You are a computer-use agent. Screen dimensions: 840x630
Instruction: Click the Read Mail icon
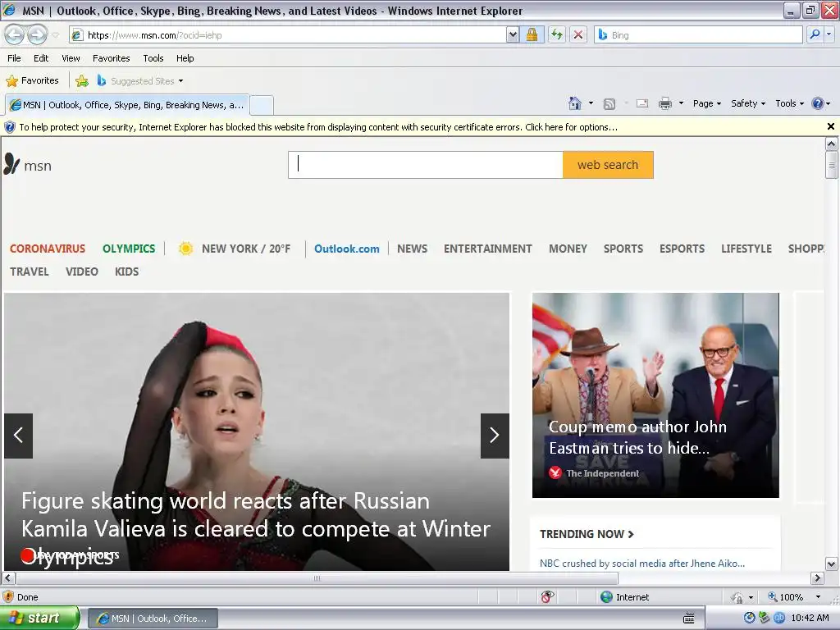642,104
